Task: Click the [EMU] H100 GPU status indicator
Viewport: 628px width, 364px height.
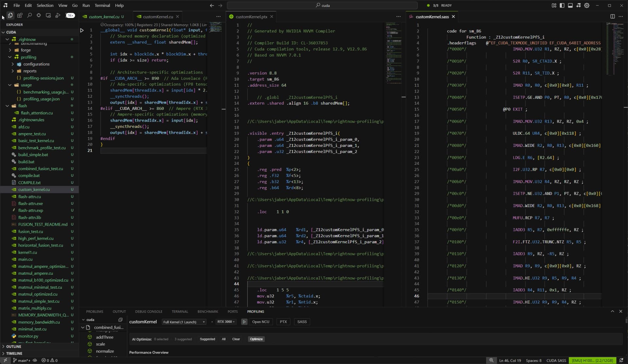Action: pos(592,360)
